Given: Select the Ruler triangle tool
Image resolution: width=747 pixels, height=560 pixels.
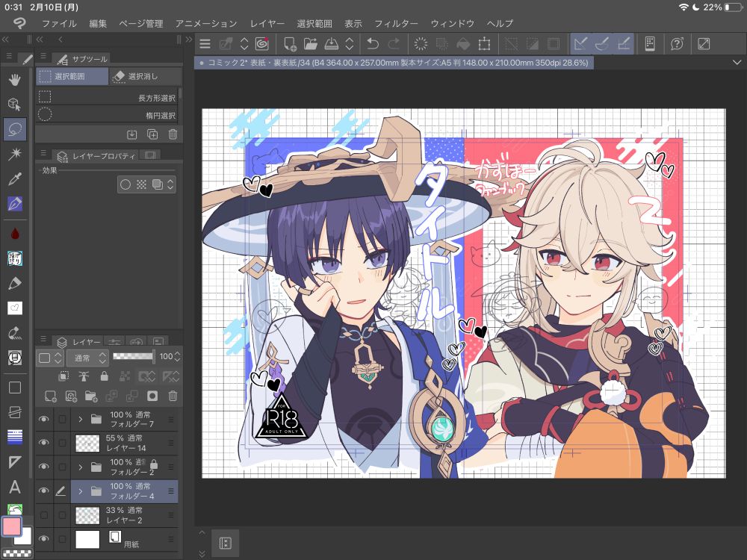Looking at the screenshot, I should click(15, 462).
